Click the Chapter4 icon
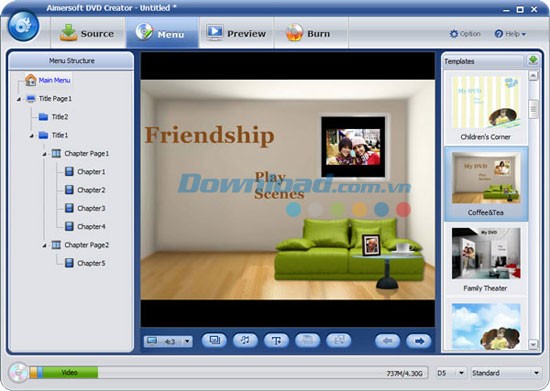Screen dimensions: 550x391 69,226
